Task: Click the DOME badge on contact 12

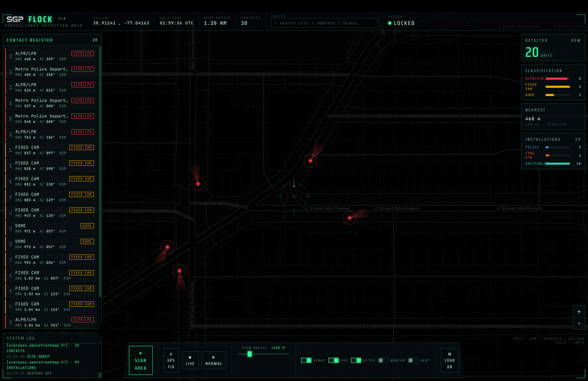Action: (x=87, y=226)
